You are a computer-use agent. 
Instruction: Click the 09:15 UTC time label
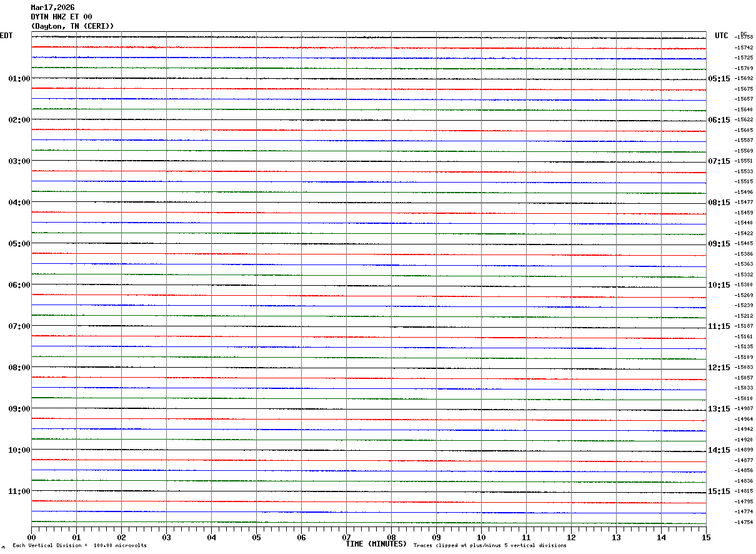click(719, 244)
